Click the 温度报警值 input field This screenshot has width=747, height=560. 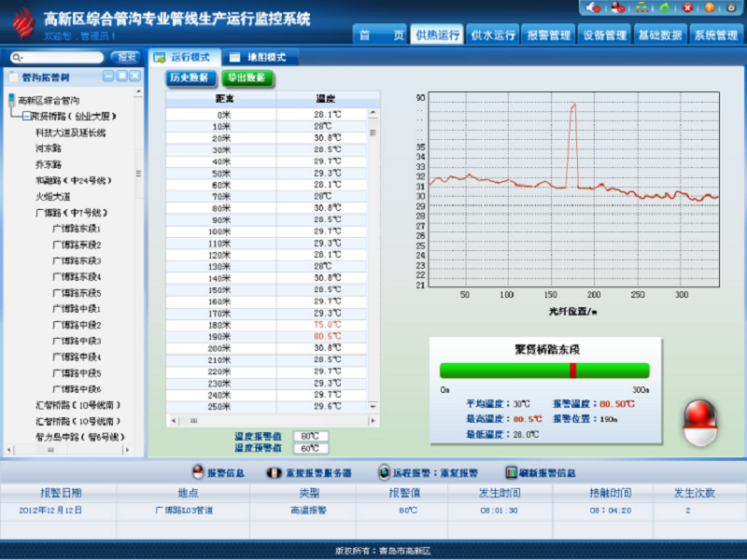click(x=310, y=436)
